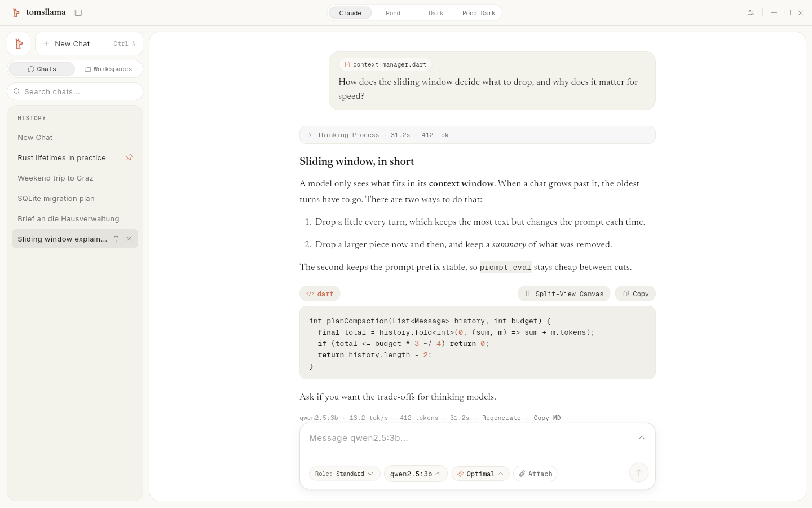Click the Message qwen2.5:3b input box
The height and width of the screenshot is (508, 812).
point(471,438)
